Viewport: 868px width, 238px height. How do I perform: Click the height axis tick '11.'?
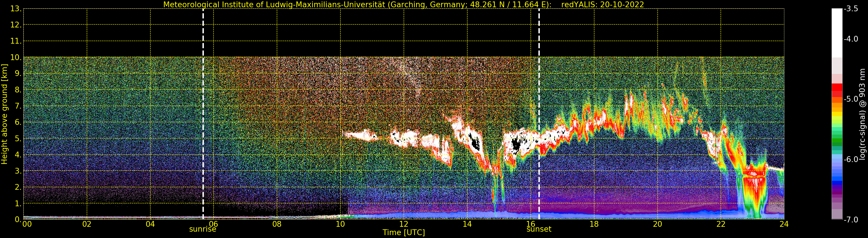click(x=16, y=41)
